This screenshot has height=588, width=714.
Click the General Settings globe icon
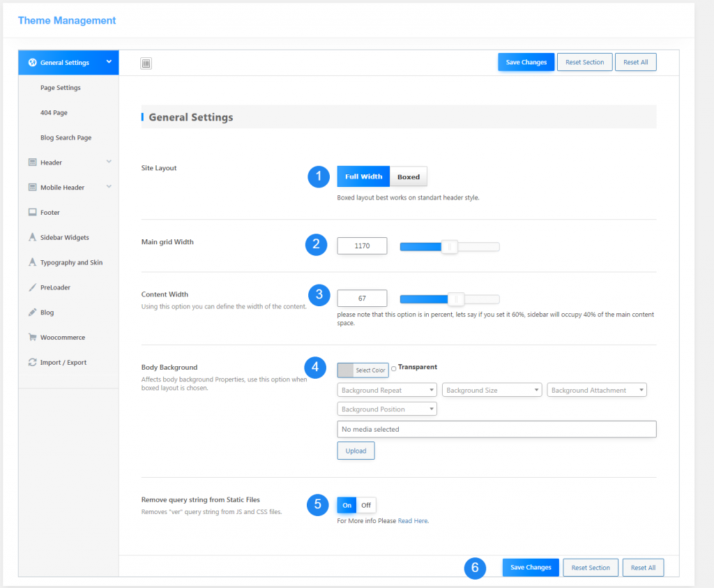coord(32,62)
